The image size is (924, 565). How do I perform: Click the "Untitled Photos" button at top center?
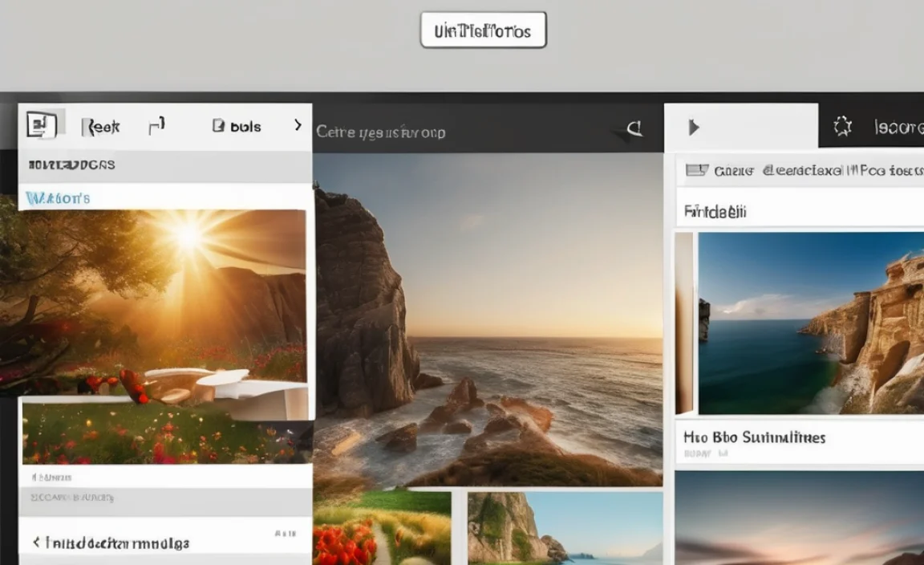[x=482, y=30]
